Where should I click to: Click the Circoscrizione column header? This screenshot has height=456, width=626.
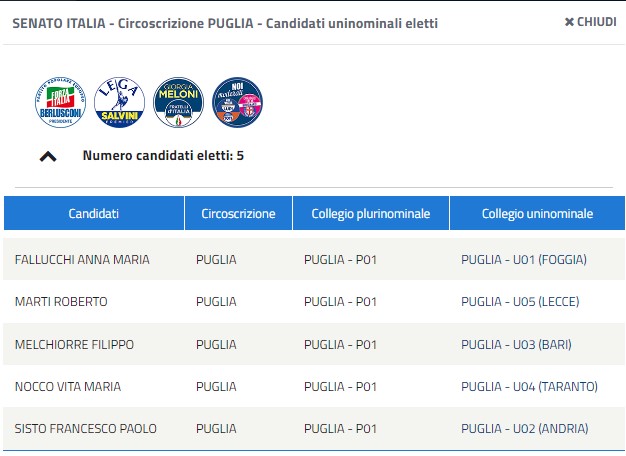(238, 213)
